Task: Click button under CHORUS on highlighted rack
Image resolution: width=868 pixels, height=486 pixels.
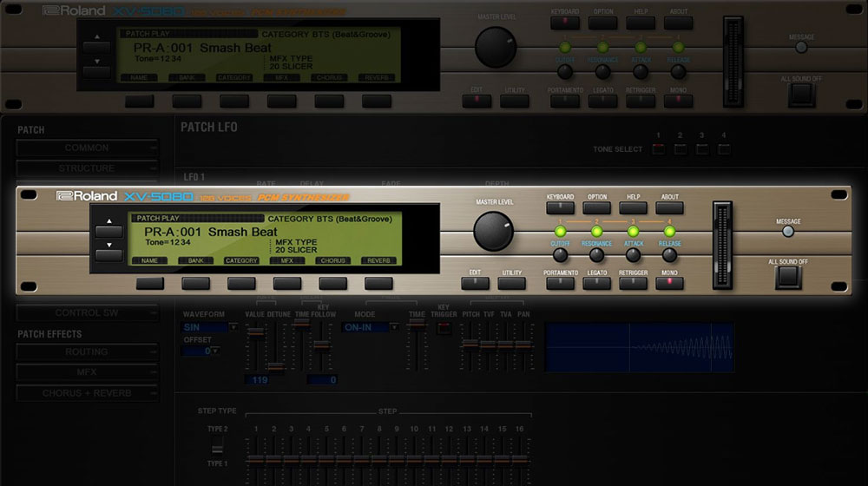Action: tap(332, 284)
